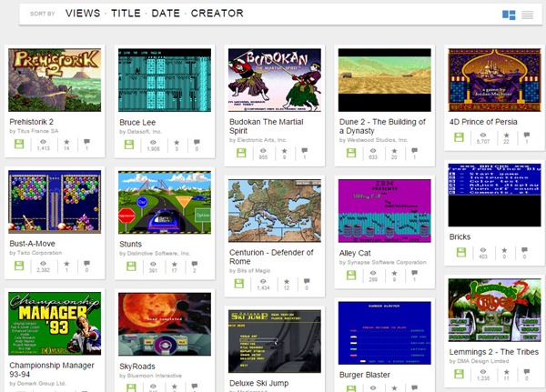
Task: Open the Bust-A-Move title link
Action: pyautogui.click(x=32, y=244)
